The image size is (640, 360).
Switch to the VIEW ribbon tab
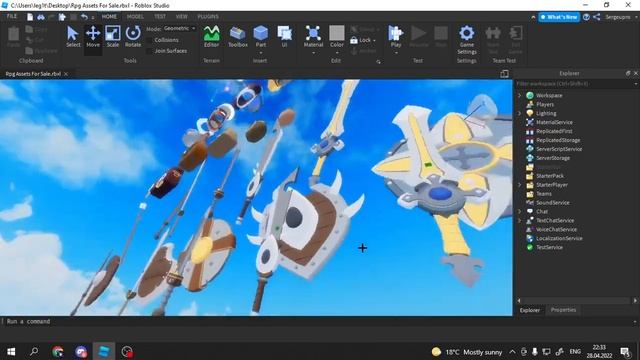coord(182,17)
